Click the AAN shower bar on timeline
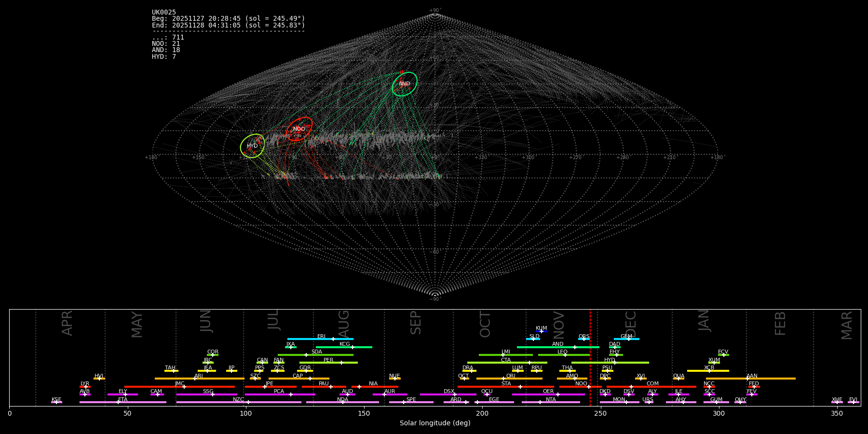The width and height of the screenshot is (868, 434). pyautogui.click(x=751, y=379)
